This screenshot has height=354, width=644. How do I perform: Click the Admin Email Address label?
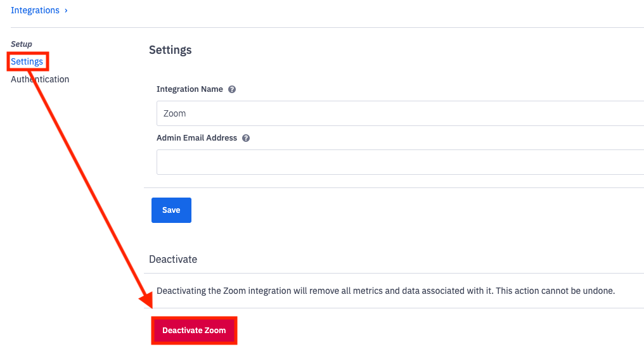196,138
